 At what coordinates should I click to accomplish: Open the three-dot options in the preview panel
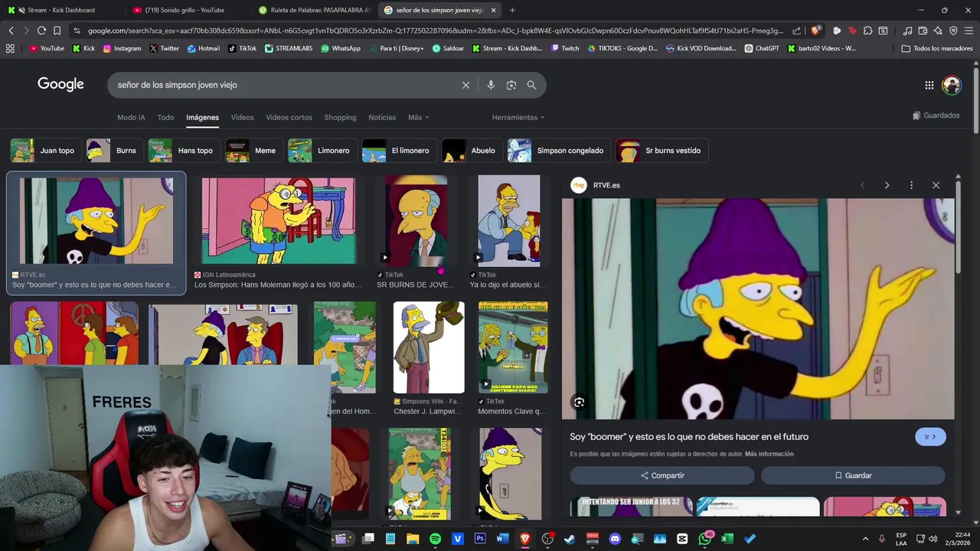[911, 185]
